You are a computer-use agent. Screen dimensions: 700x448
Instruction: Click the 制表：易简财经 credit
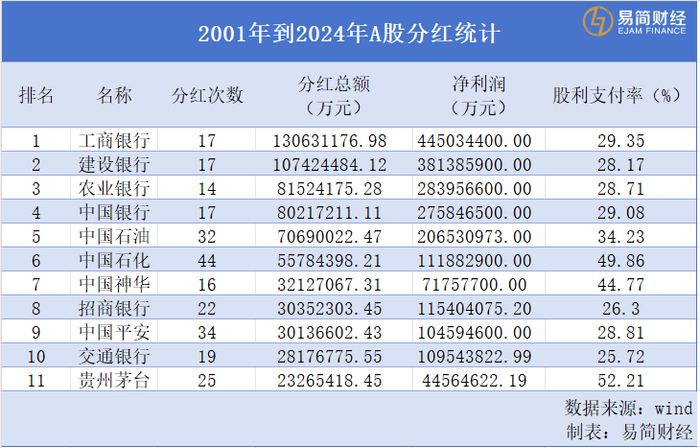[x=630, y=431]
